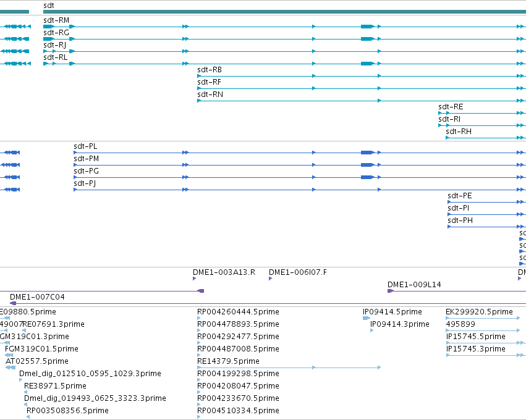Select the sdt-RF transcript label
Screen dimensions: 526x420
point(209,82)
